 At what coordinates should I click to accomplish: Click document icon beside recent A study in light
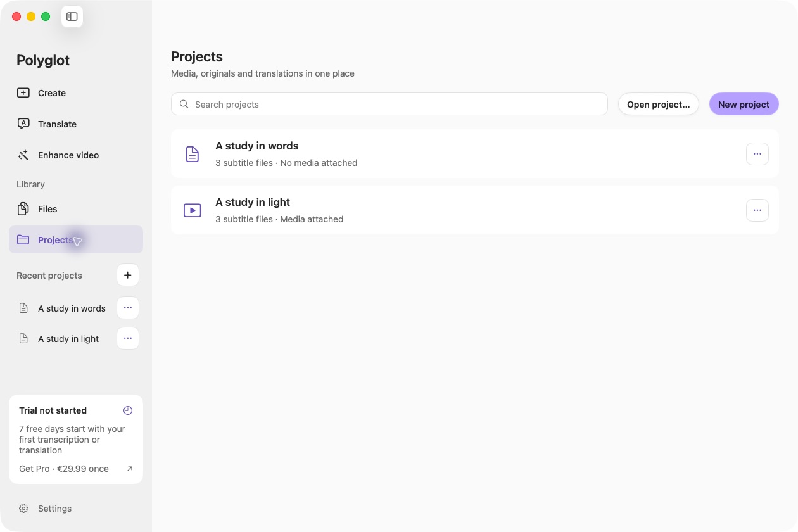[x=23, y=339]
